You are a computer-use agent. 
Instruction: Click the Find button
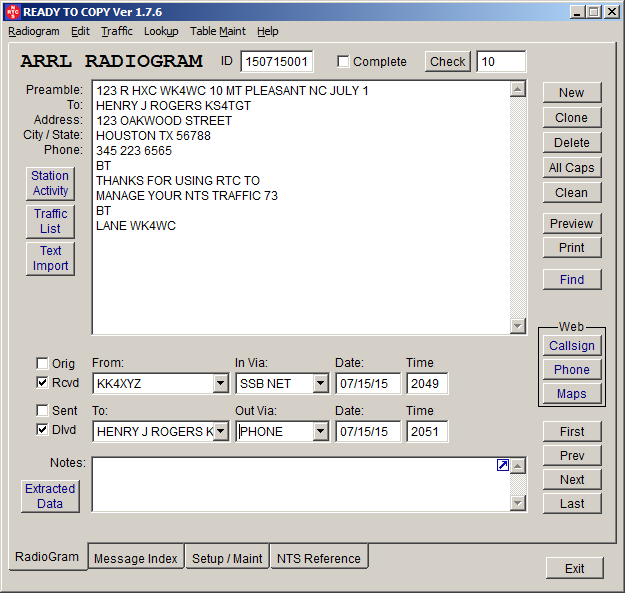[x=572, y=280]
